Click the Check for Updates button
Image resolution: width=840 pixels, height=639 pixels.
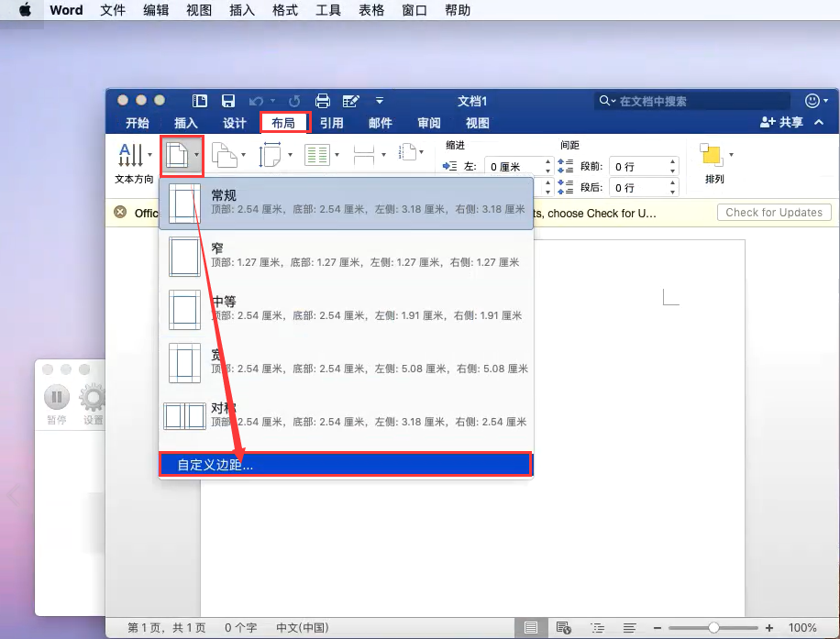point(774,212)
